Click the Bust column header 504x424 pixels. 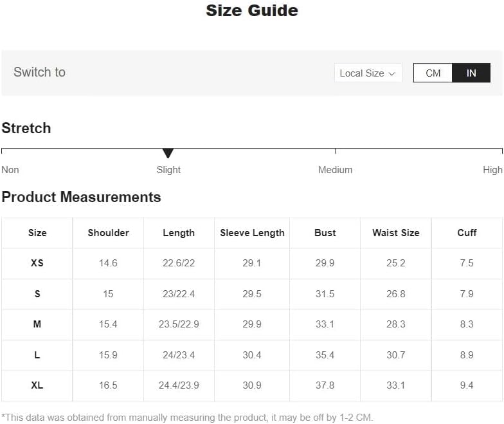click(x=325, y=233)
